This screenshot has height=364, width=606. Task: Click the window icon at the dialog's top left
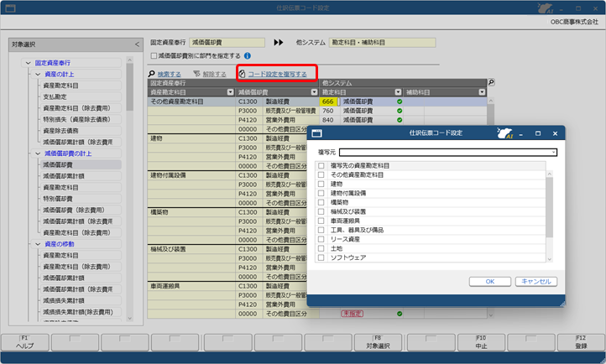pos(316,133)
